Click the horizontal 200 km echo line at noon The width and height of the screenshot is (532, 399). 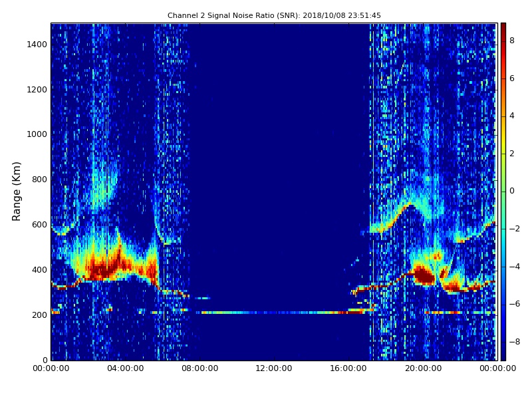274,313
